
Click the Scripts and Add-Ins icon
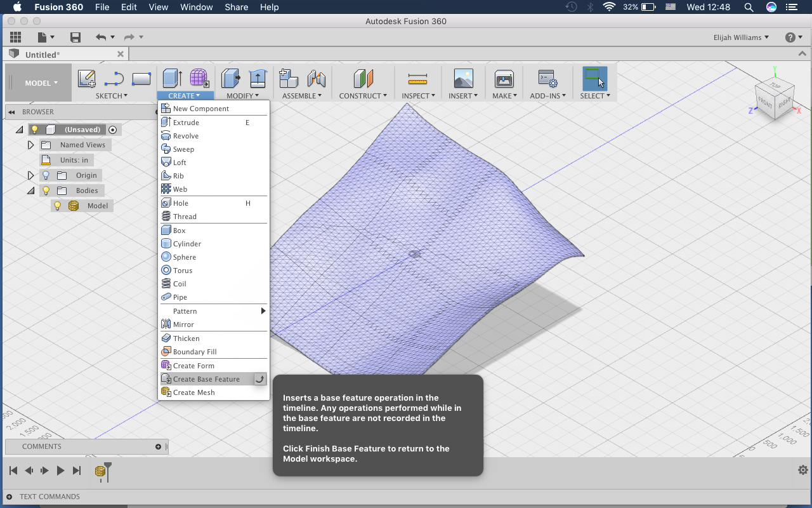(x=547, y=79)
